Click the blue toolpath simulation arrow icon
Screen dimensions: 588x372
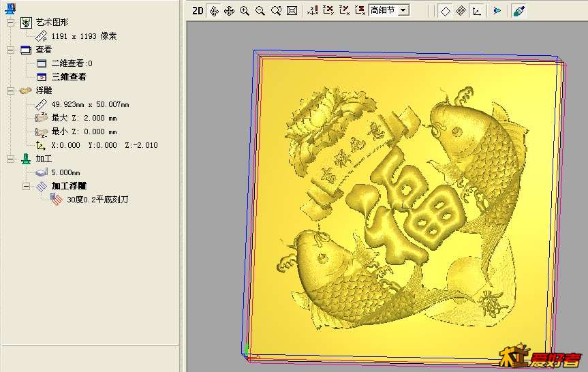point(497,11)
